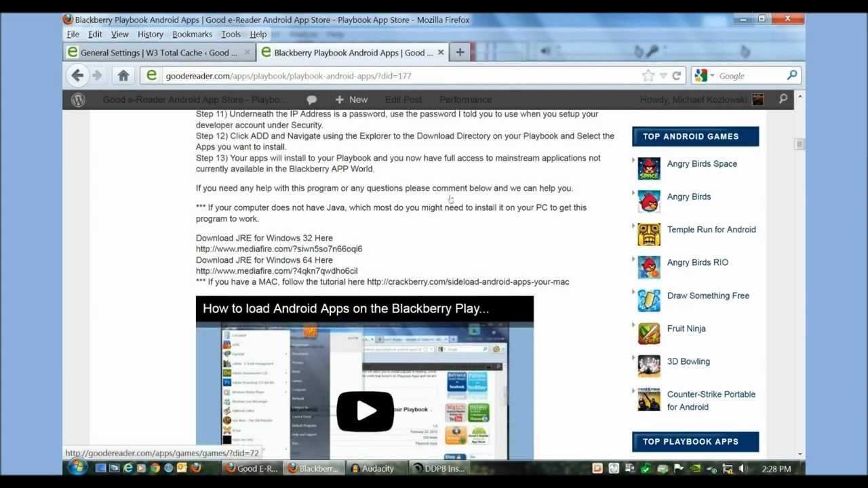The width and height of the screenshot is (868, 488).
Task: Play the embedded YouTube video
Action: pyautogui.click(x=365, y=411)
